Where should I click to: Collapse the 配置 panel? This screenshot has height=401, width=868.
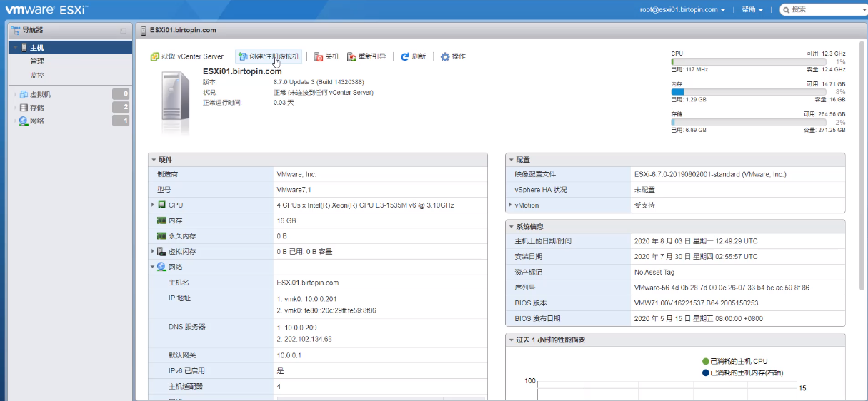tap(511, 160)
